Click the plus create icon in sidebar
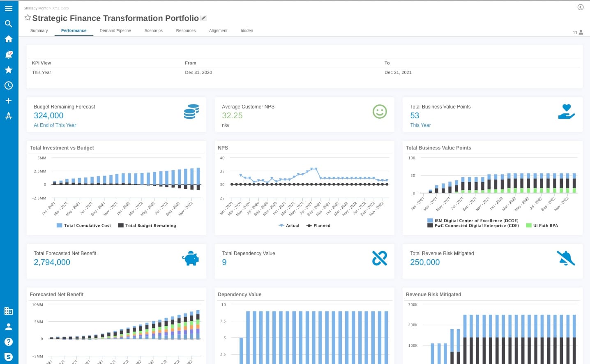The image size is (590, 364). pos(8,101)
